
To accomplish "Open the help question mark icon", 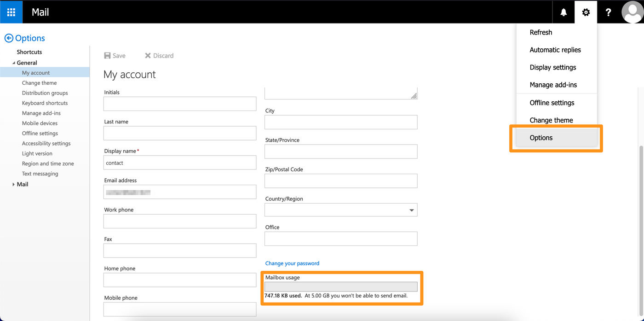I will pos(608,12).
